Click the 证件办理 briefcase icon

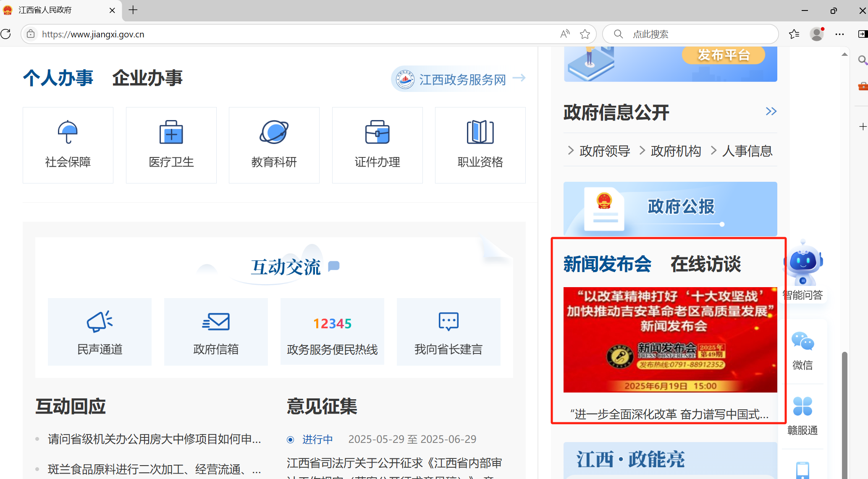[x=377, y=132]
